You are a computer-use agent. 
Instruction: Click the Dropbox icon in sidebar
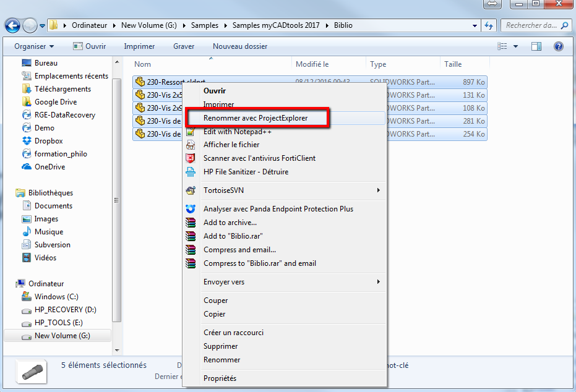click(27, 141)
